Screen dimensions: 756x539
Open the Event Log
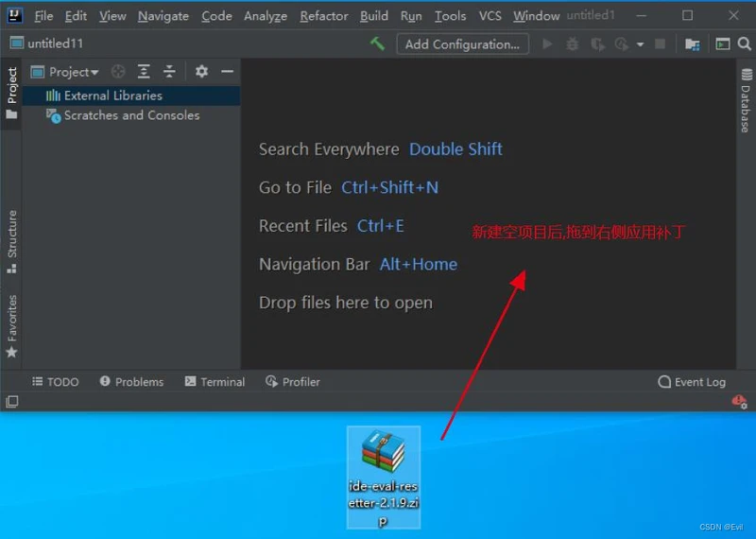click(692, 382)
